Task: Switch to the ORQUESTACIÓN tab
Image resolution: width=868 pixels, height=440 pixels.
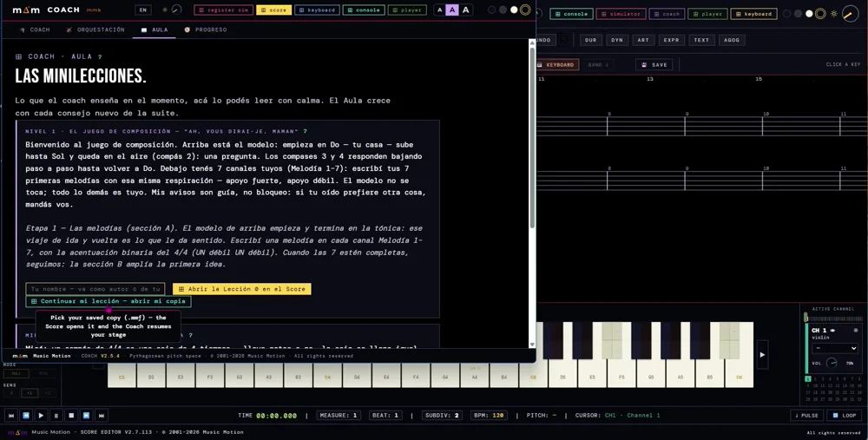Action: coord(95,30)
